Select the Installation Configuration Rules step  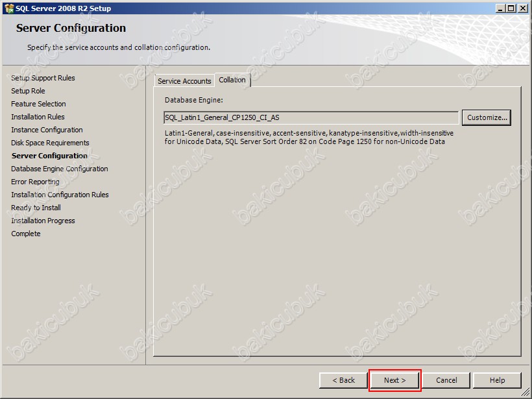60,195
